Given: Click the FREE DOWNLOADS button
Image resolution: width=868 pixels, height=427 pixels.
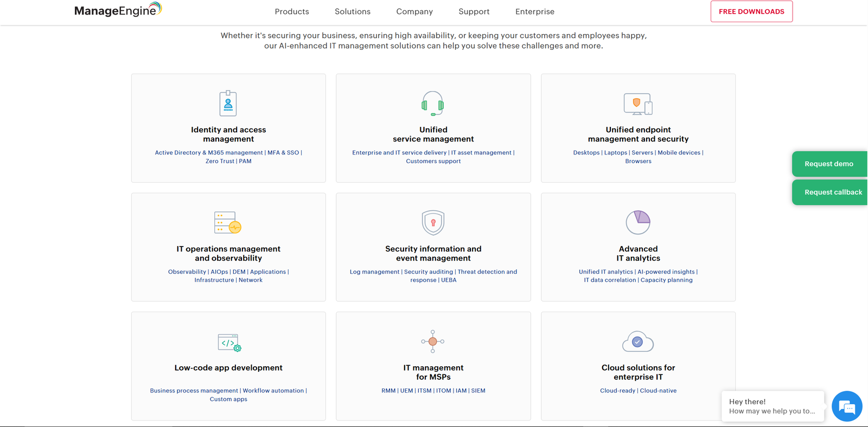Looking at the screenshot, I should [x=751, y=11].
